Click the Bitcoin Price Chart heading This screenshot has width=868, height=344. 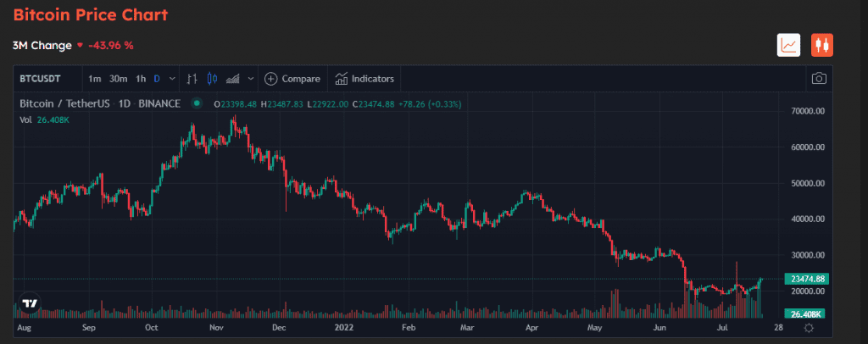[90, 15]
